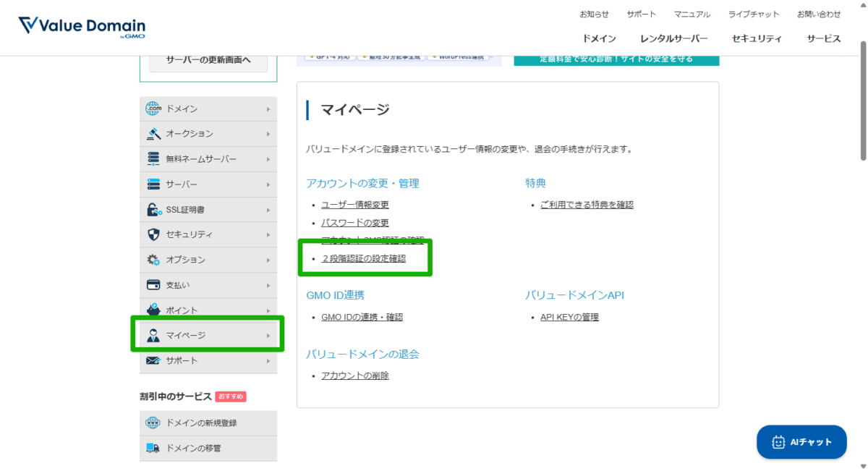The width and height of the screenshot is (868, 471).
Task: Expand the マイページ sidebar arrow
Action: [x=268, y=336]
